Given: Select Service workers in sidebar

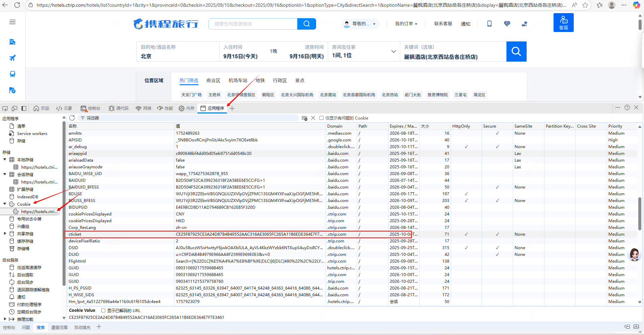Looking at the screenshot, I should tap(32, 134).
